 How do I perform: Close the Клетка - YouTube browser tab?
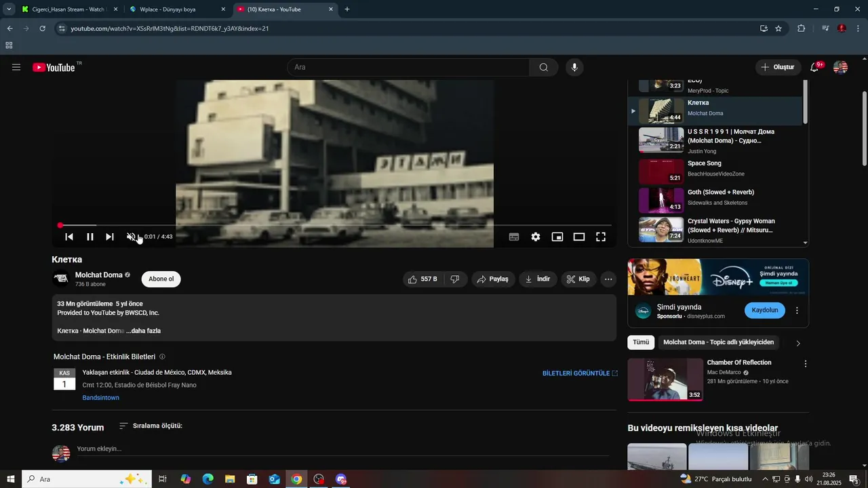coord(331,9)
